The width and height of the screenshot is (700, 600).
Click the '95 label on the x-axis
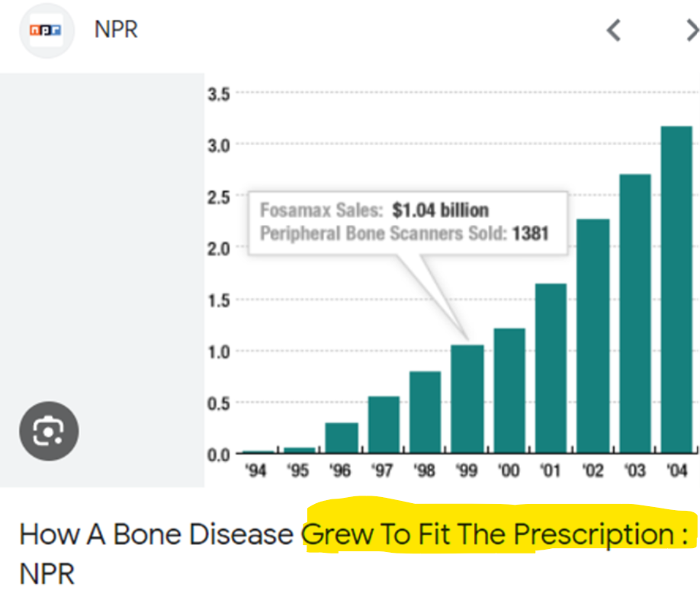tap(298, 471)
